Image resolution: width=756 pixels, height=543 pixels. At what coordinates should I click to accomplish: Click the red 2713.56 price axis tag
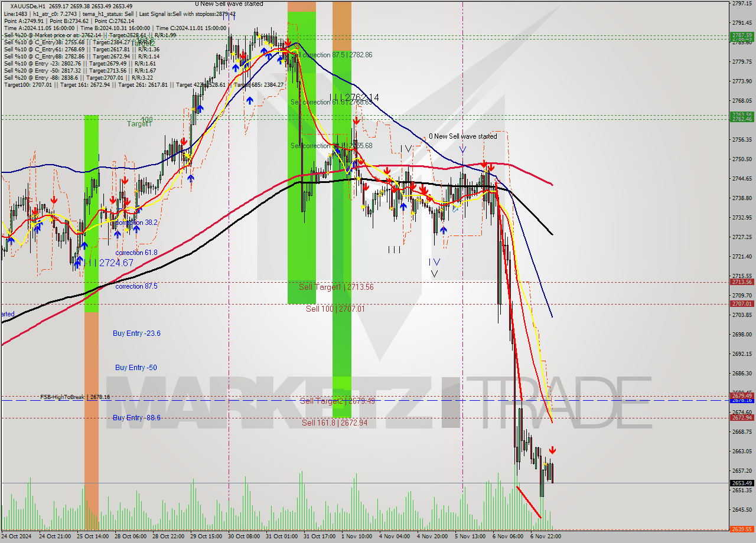(742, 282)
